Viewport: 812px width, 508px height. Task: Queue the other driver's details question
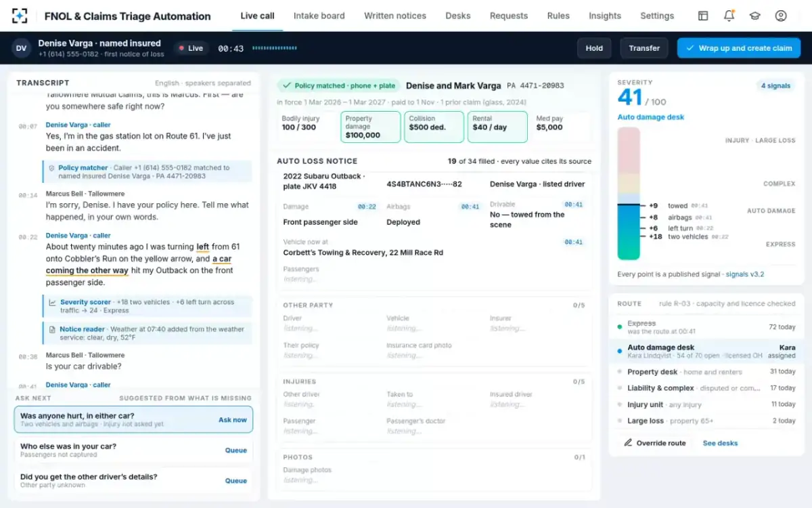coord(235,481)
